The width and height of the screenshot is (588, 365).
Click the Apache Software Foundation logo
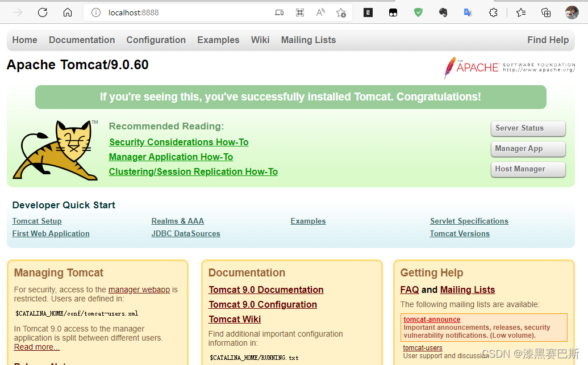point(509,68)
